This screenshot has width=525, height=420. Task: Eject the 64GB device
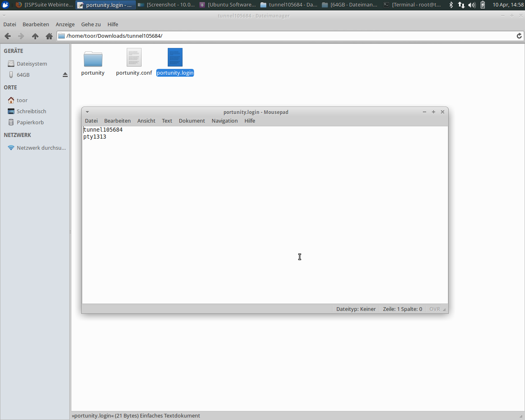65,75
